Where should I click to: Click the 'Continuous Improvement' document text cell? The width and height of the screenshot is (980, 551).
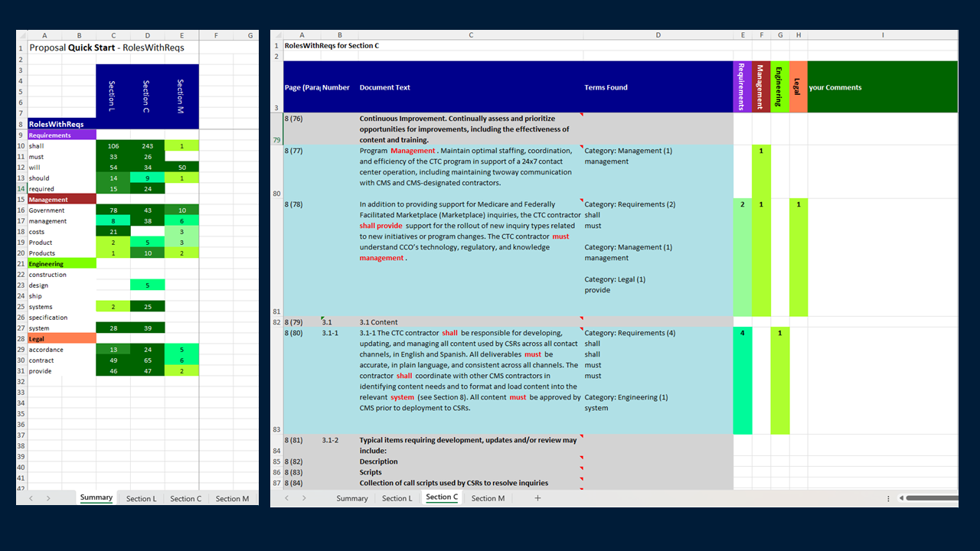pos(470,129)
